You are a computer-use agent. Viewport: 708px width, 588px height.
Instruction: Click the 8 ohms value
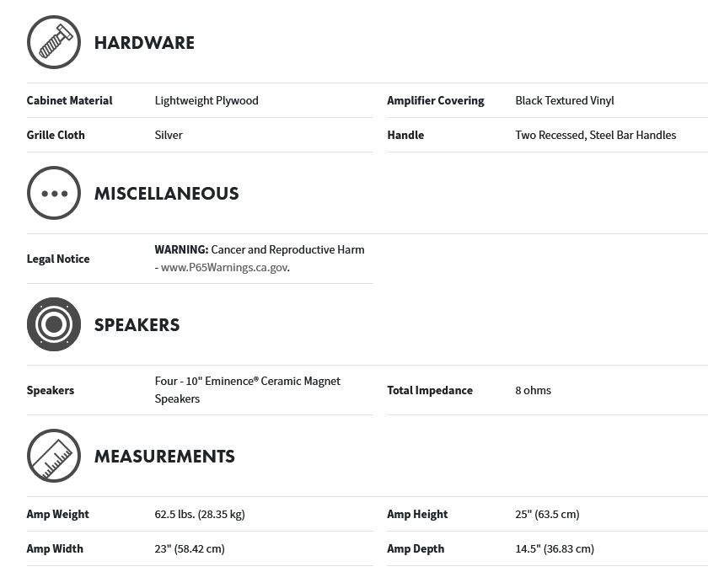(x=534, y=390)
